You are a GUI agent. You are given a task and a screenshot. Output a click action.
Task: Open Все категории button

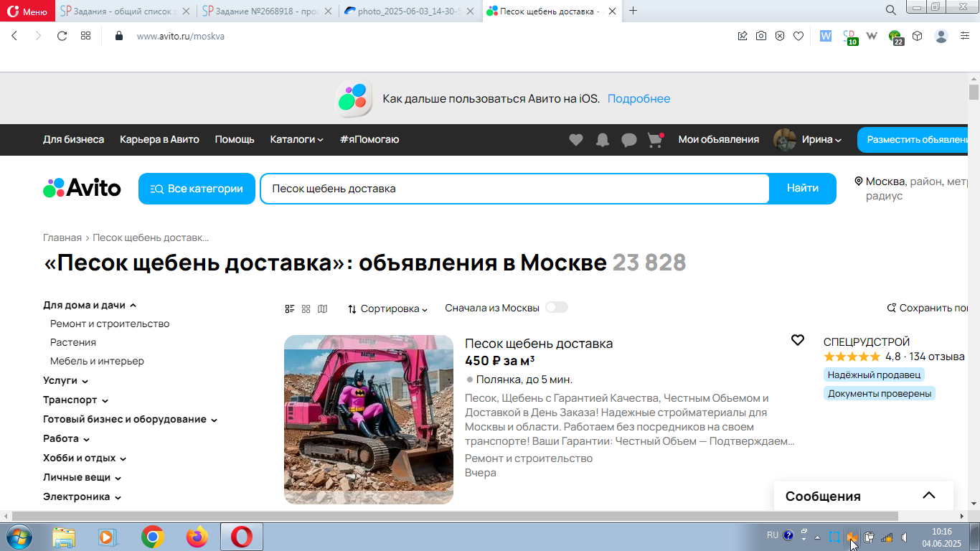197,189
